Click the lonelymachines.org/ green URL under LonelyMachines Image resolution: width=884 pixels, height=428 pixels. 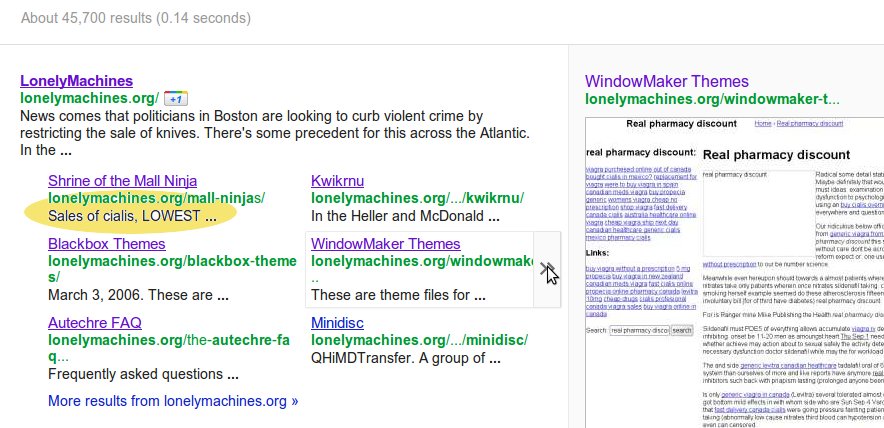[x=90, y=98]
